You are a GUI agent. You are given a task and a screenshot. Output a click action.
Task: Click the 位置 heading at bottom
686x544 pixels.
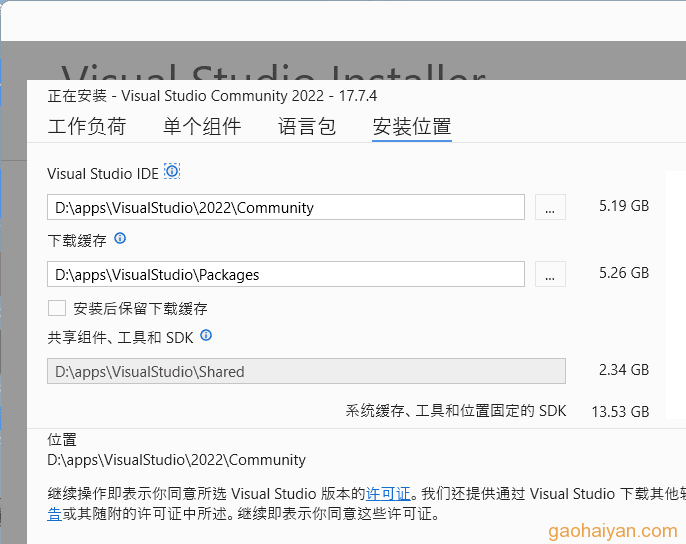(62, 439)
